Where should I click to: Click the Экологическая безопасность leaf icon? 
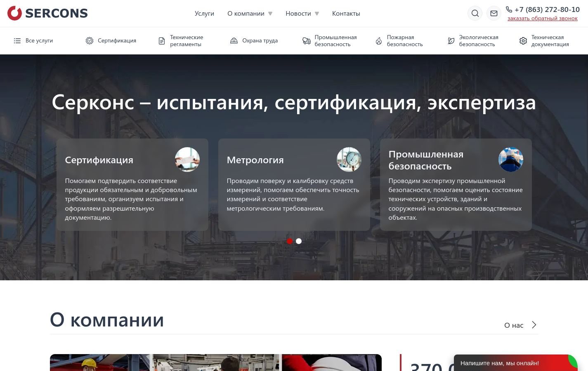[451, 41]
